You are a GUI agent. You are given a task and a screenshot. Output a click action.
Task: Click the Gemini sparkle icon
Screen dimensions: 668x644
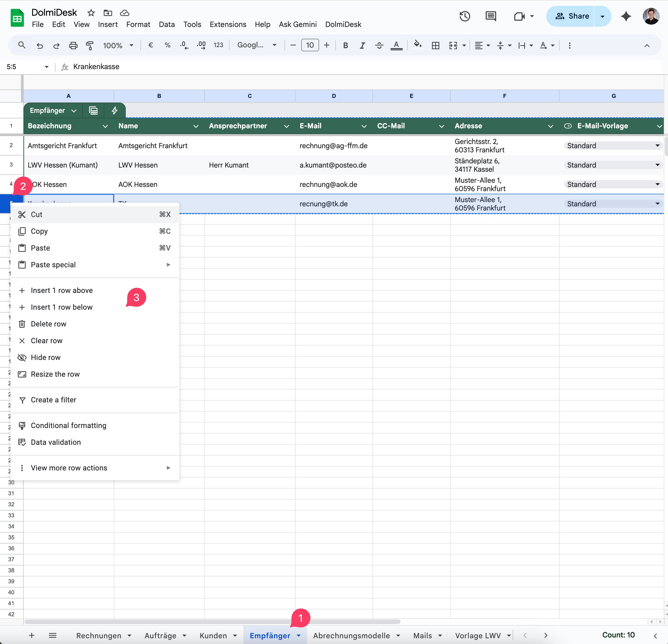626,16
